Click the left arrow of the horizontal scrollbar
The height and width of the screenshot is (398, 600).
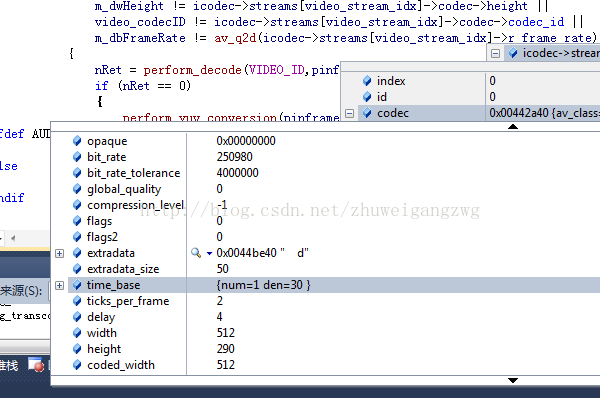click(13, 238)
